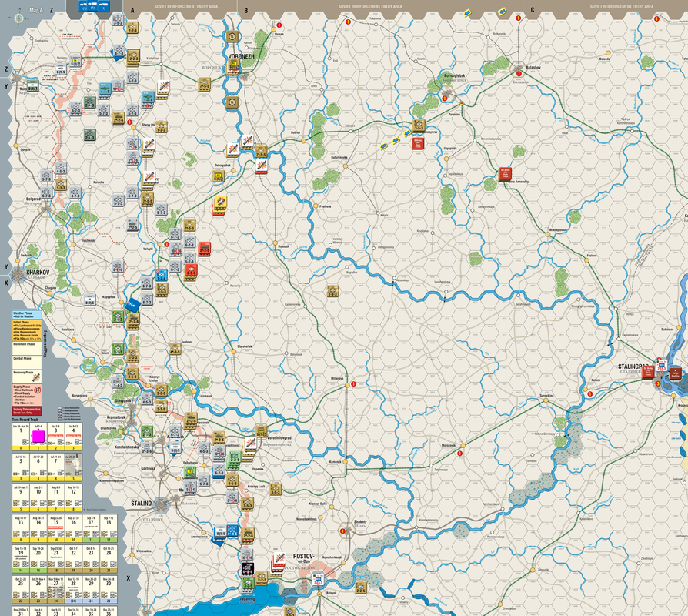This screenshot has width=688, height=616.
Task: Select the tan 1-3-3 counter at Staryy Oskol
Action: 161,127
